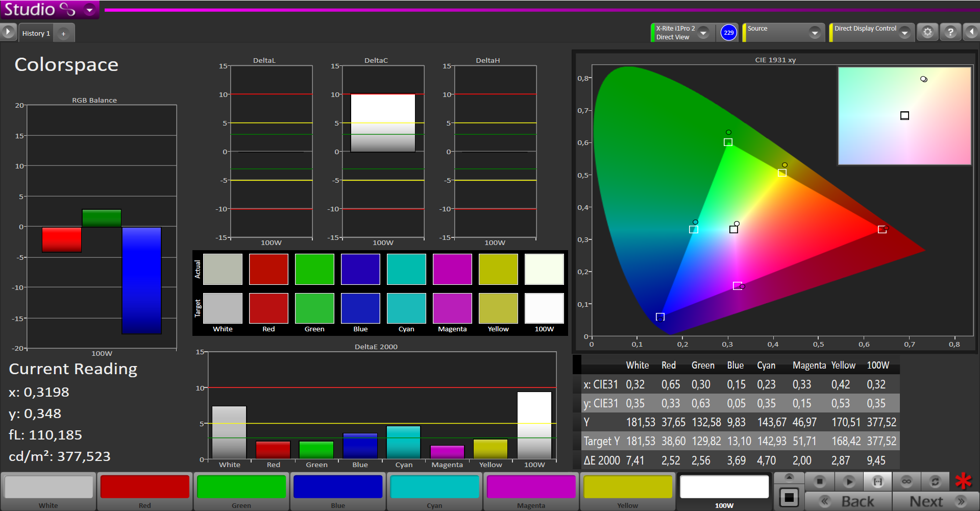The height and width of the screenshot is (511, 980).
Task: Click the stop measurement icon
Action: 820,481
